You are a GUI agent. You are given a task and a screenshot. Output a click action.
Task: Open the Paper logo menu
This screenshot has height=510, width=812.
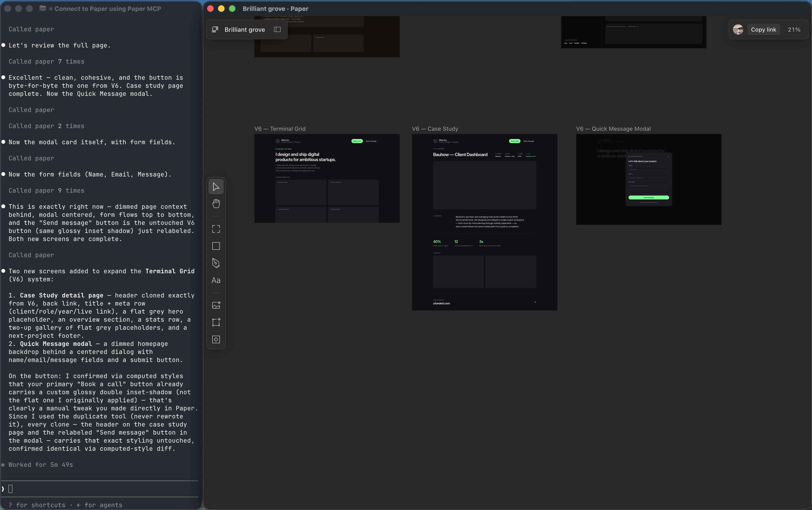pyautogui.click(x=215, y=30)
